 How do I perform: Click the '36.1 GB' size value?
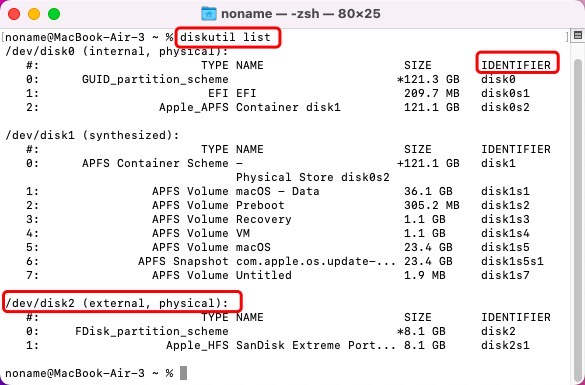click(428, 191)
